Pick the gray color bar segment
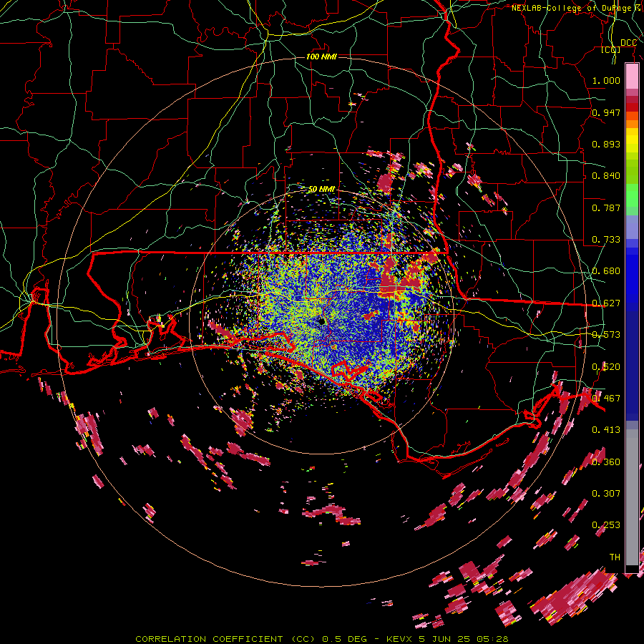644x644 pixels. click(x=632, y=497)
